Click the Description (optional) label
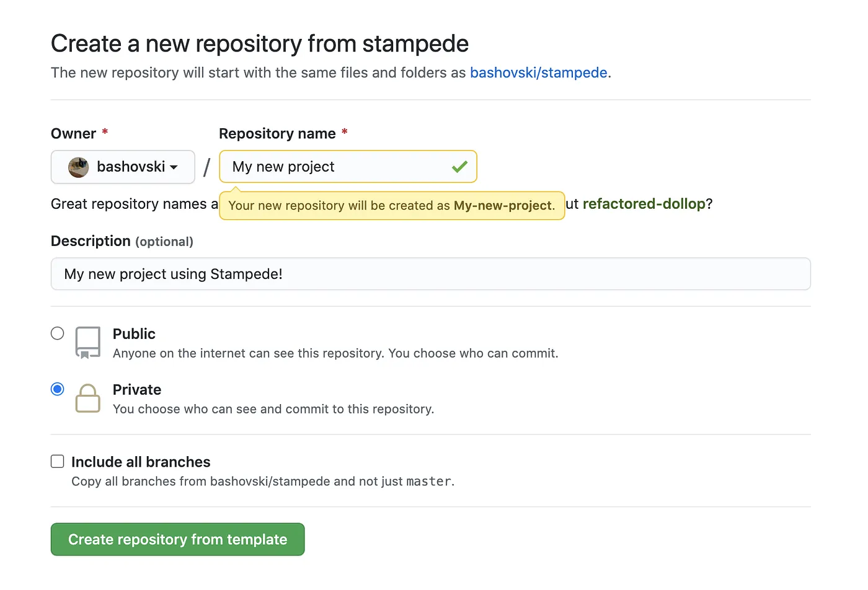The image size is (868, 590). pyautogui.click(x=122, y=241)
